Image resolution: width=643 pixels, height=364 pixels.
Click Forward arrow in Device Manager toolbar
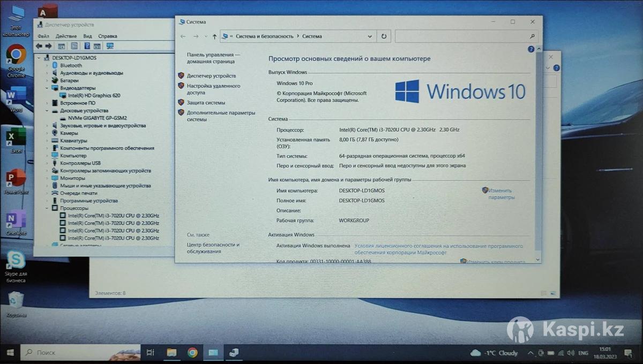click(x=48, y=46)
